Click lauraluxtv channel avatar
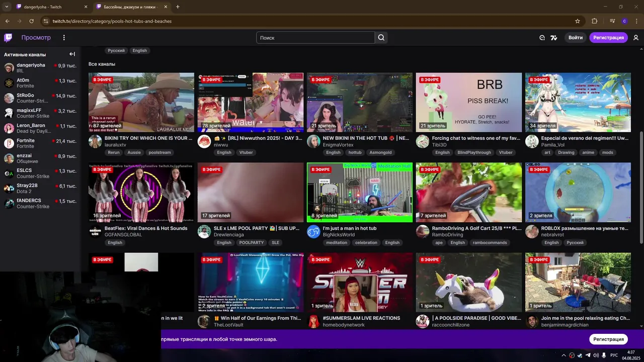The image size is (644, 362). click(95, 141)
